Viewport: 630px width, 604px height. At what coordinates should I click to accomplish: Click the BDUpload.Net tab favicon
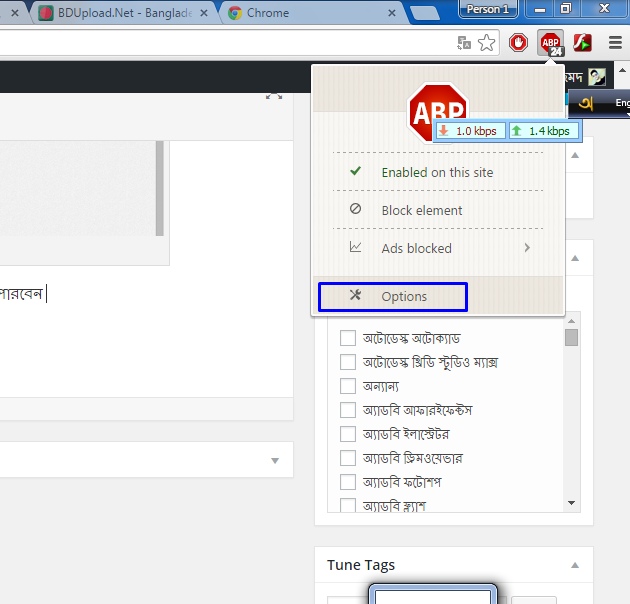46,13
